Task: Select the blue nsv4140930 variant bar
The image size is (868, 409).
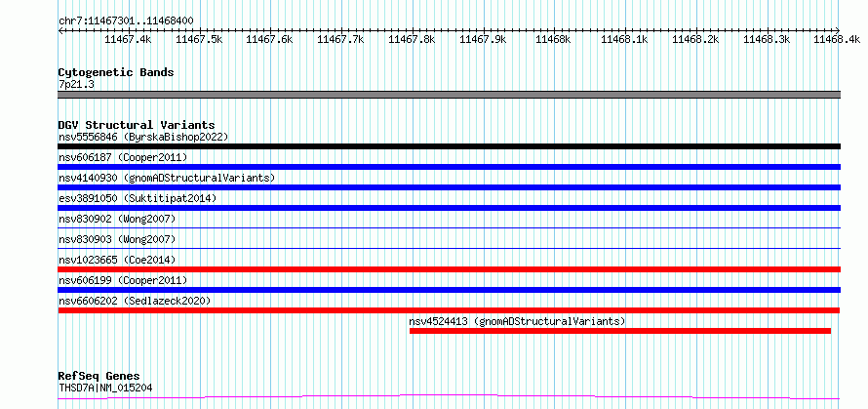Action: (450, 187)
